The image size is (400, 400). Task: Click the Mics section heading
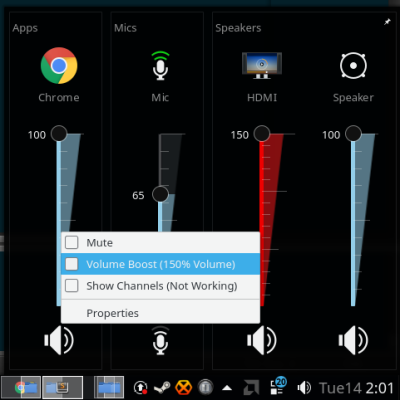pyautogui.click(x=125, y=28)
